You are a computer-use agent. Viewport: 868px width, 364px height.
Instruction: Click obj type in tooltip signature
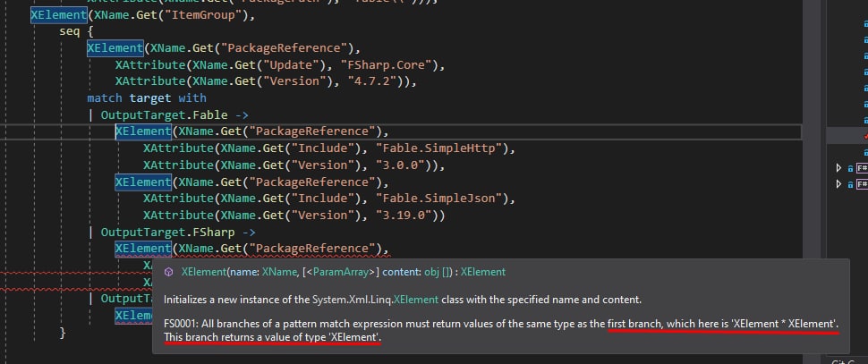(430, 272)
